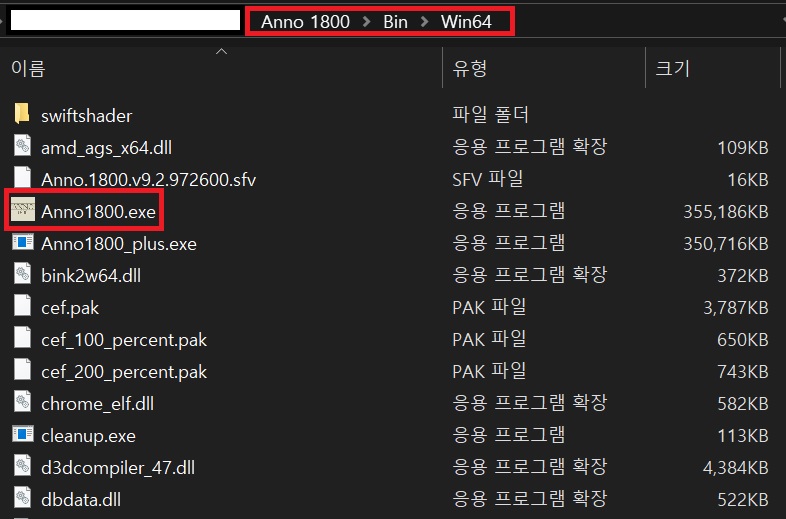Select the cef_100_percent.pak file icon
Image resolution: width=786 pixels, height=519 pixels.
coord(22,337)
